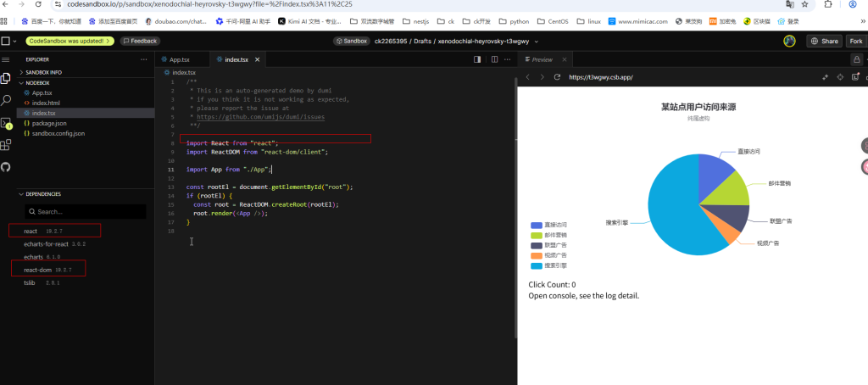Open sandbox.config.json in the file tree
The width and height of the screenshot is (868, 385).
coord(86,133)
